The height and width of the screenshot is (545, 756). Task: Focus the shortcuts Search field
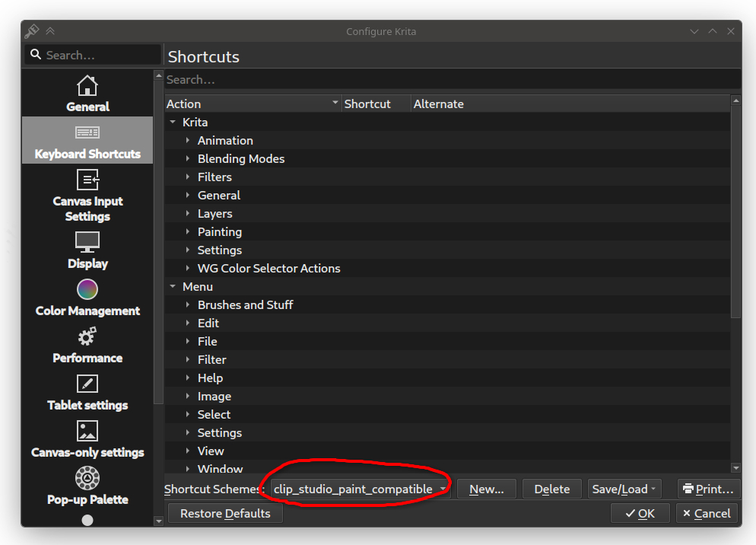pyautogui.click(x=453, y=80)
